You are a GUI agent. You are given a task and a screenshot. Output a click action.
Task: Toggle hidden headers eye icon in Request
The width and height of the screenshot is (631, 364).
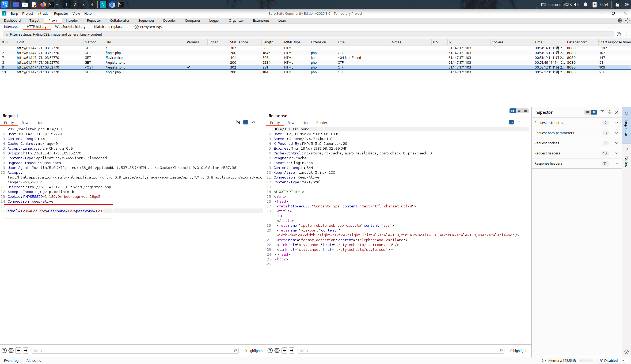coord(238,122)
